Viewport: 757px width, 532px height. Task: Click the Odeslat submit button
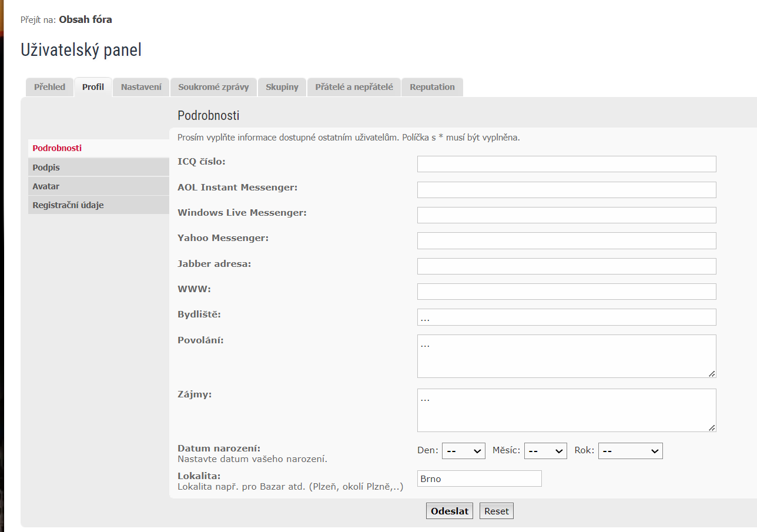449,511
